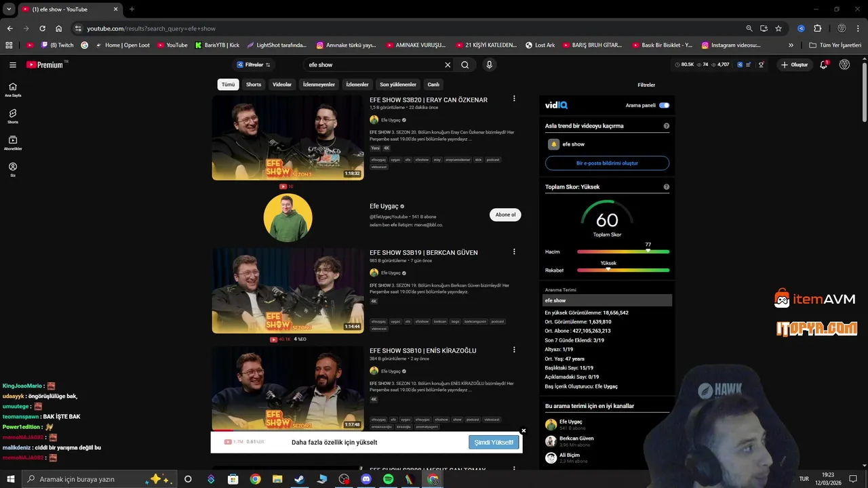Select the Shorts filter chip
The width and height of the screenshot is (868, 488).
pos(254,85)
